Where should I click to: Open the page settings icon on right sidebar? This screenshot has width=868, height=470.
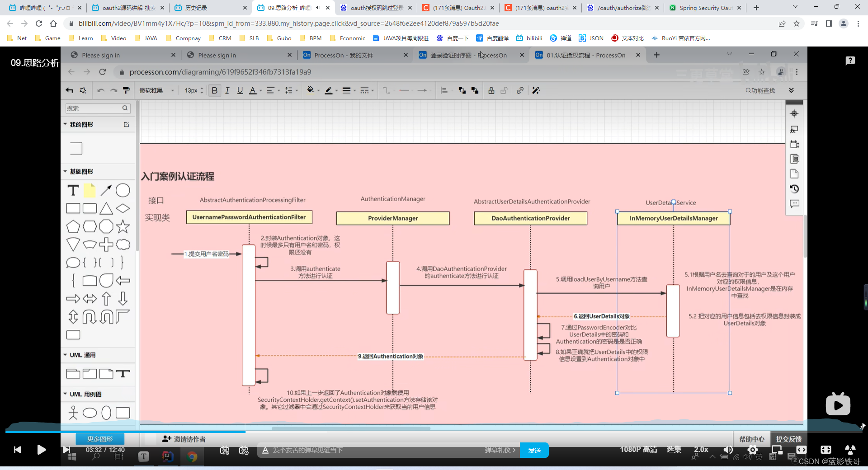[x=794, y=174]
